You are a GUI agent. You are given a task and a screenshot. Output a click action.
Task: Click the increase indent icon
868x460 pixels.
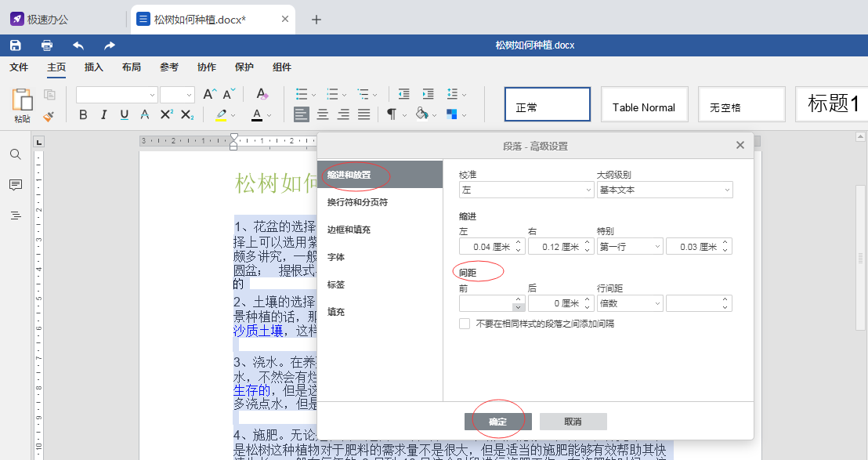[428, 94]
